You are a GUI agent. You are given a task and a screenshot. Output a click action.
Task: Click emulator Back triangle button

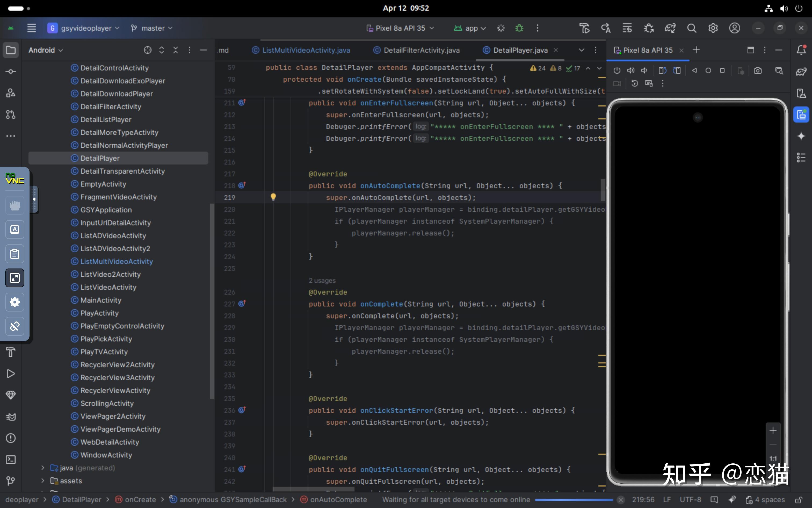pyautogui.click(x=695, y=70)
